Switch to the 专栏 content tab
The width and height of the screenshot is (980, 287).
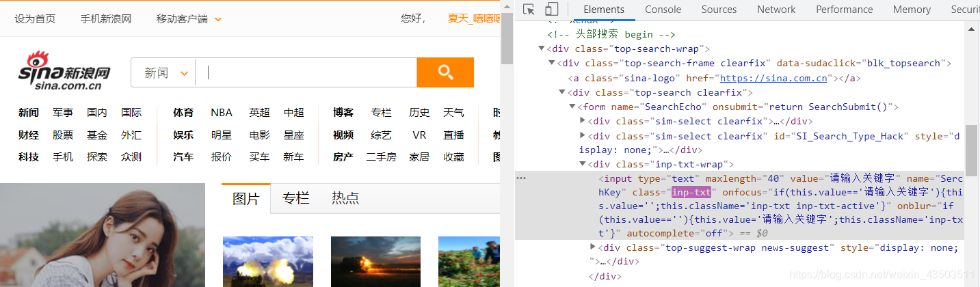[296, 199]
